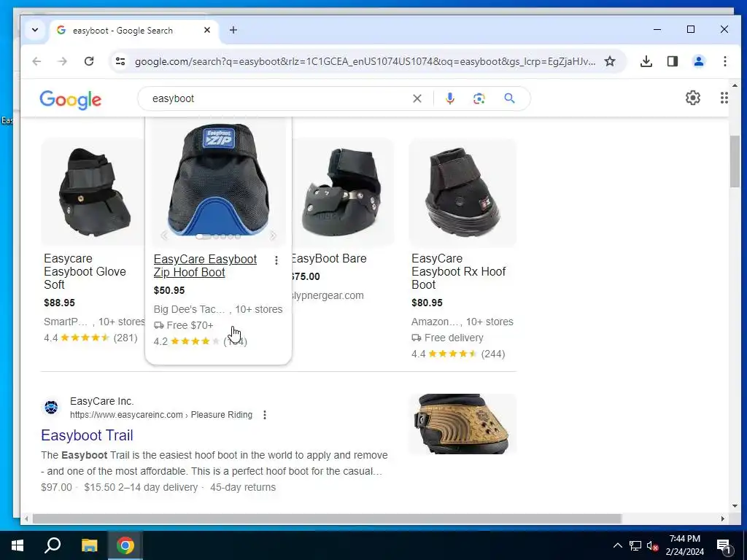Open EasyBoot Bare product title
This screenshot has height=560, width=747.
[x=329, y=259]
